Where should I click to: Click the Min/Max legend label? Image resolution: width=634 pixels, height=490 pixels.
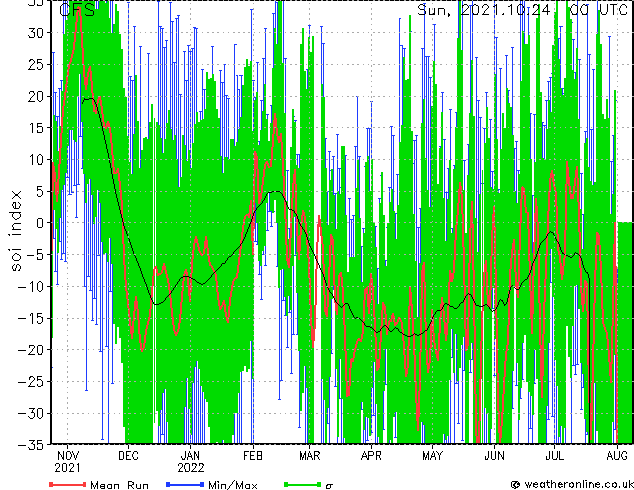(x=232, y=484)
